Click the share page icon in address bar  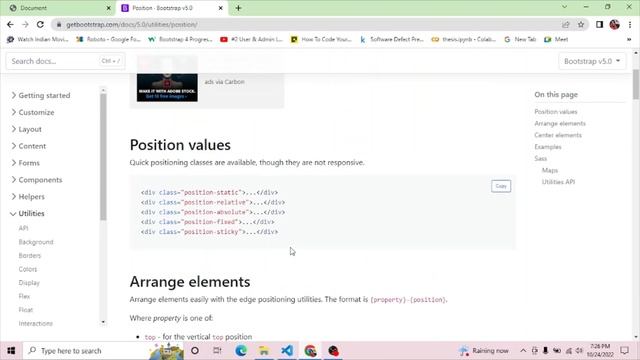pos(566,24)
